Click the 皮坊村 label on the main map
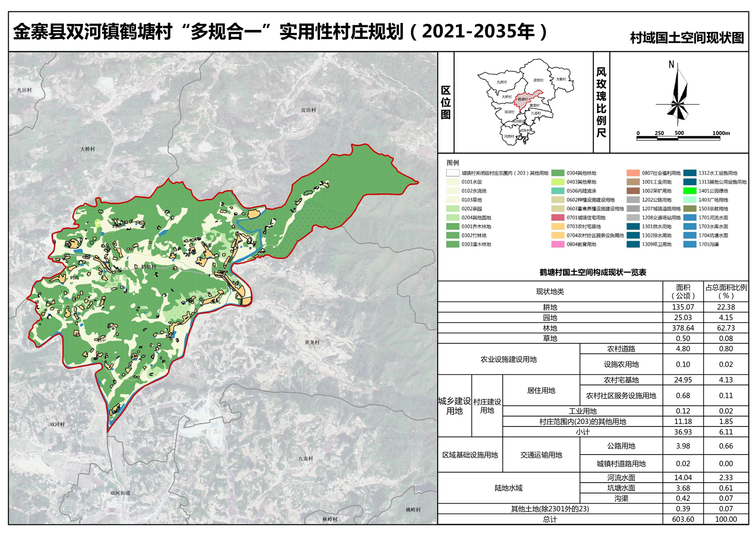Screen dimensions: 756x534 308,110
